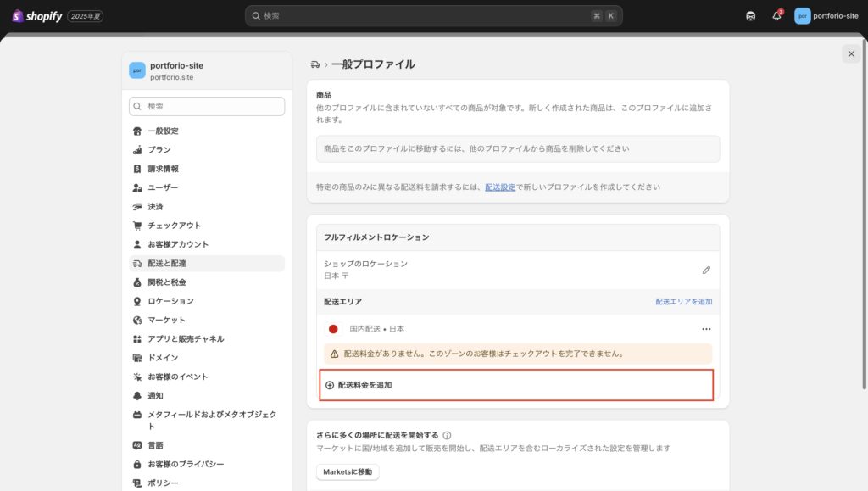Click the 配送エリアを追加 link
This screenshot has height=491, width=868.
pyautogui.click(x=683, y=302)
